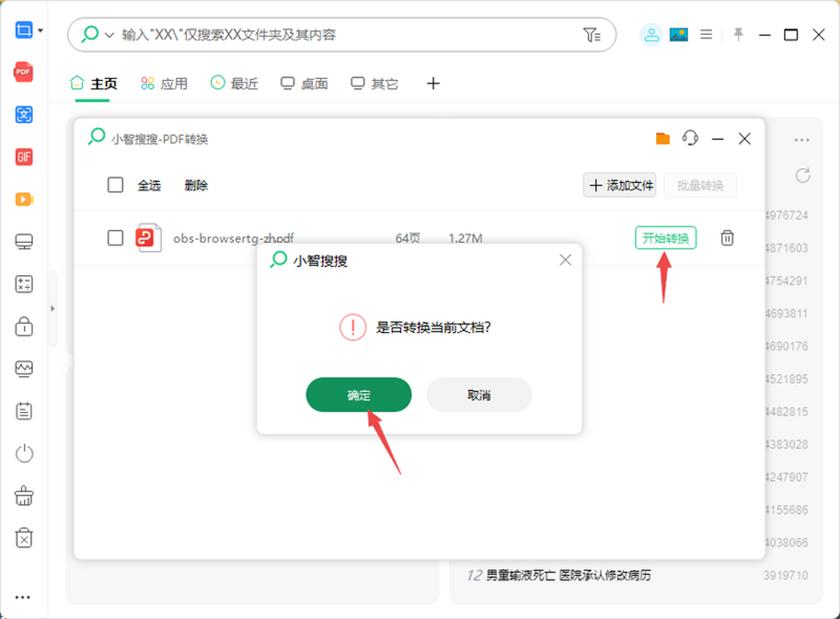This screenshot has height=619, width=840.
Task: Click the sidebar bin icon with an X
Action: point(24,538)
